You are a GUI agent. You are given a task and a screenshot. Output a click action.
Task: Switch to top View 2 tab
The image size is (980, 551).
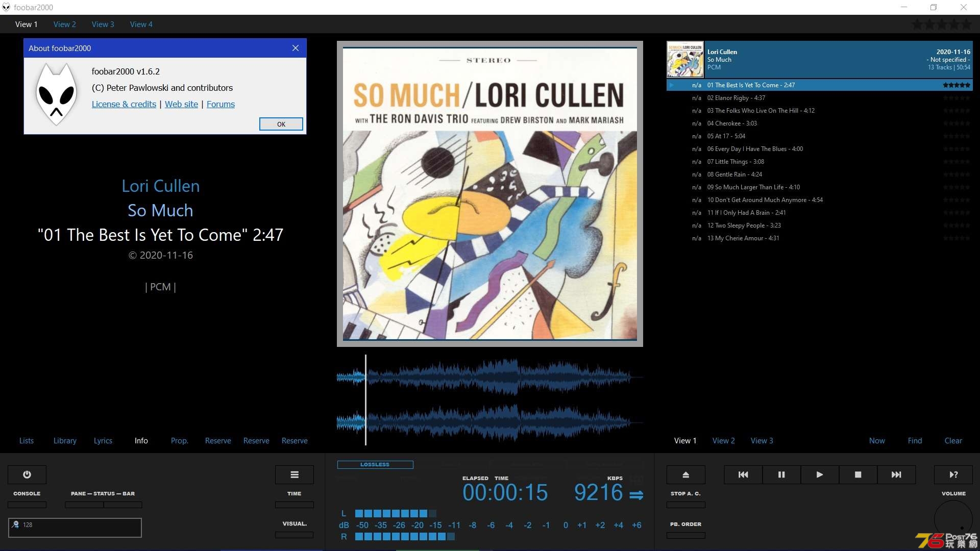(x=64, y=24)
